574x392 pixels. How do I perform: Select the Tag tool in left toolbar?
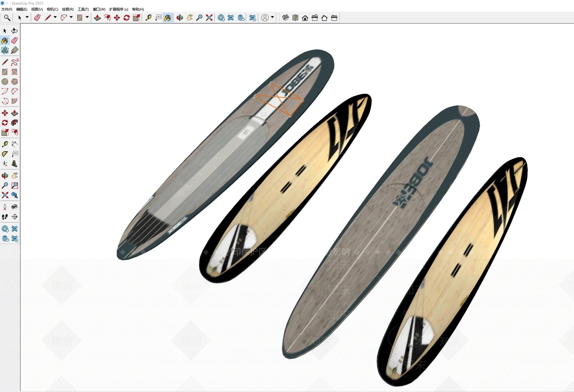(x=14, y=50)
